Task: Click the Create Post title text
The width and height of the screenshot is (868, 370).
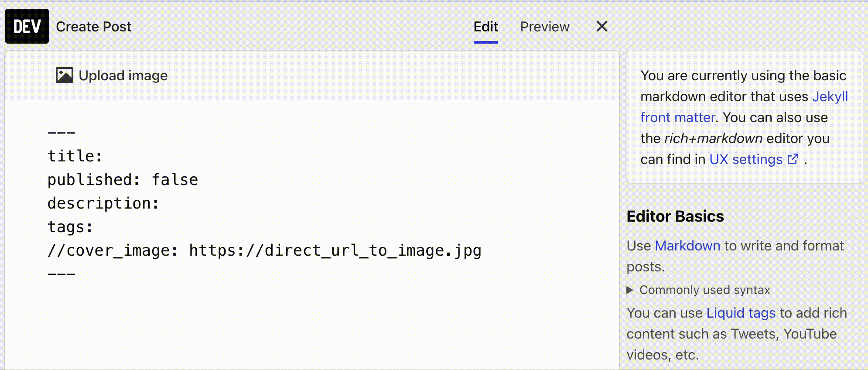Action: (x=93, y=27)
